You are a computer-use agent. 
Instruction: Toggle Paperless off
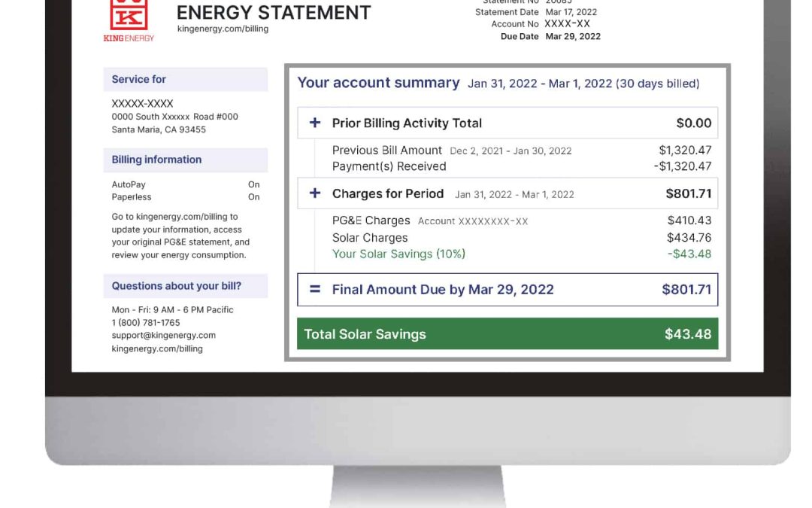pos(253,196)
